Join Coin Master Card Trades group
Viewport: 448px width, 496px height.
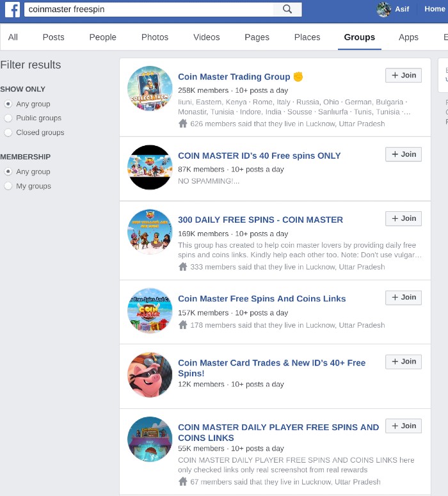coord(403,362)
